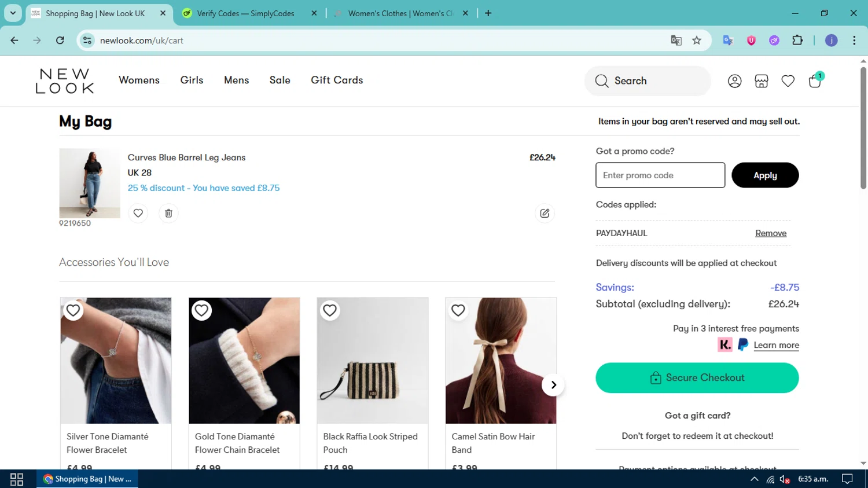The width and height of the screenshot is (868, 488).
Task: Favourite the Black Raffia Look Striped Pouch
Action: pyautogui.click(x=330, y=310)
